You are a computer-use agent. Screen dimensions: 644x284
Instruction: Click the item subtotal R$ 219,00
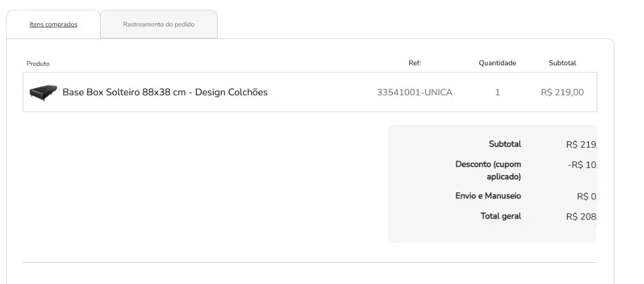coord(562,92)
